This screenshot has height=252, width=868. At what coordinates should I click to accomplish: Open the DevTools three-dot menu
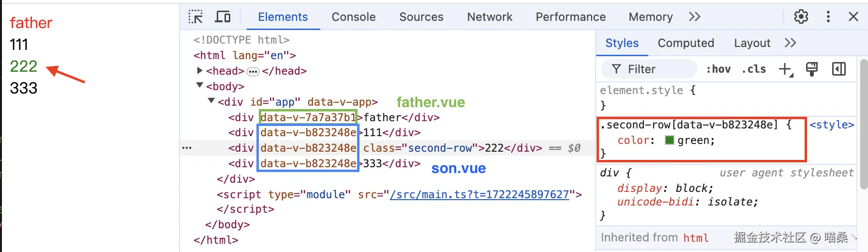point(828,17)
